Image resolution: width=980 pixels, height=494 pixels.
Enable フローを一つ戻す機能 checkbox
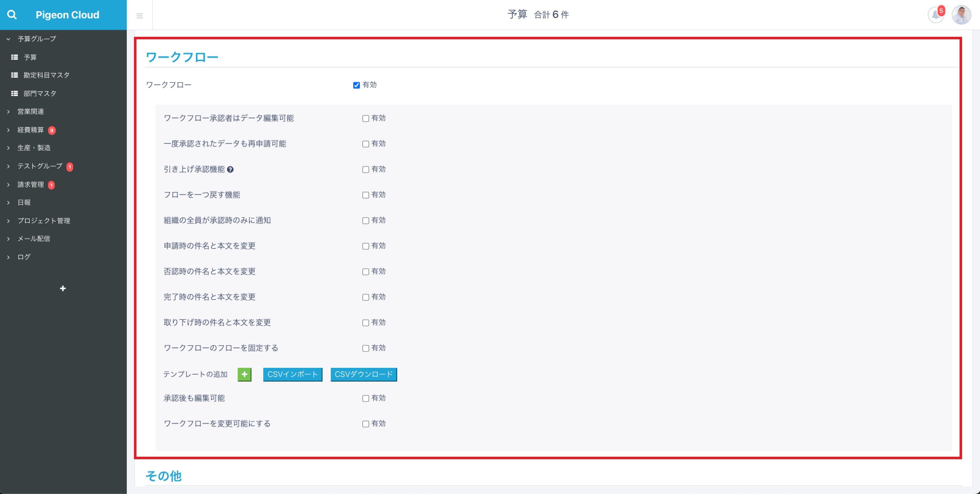(366, 195)
